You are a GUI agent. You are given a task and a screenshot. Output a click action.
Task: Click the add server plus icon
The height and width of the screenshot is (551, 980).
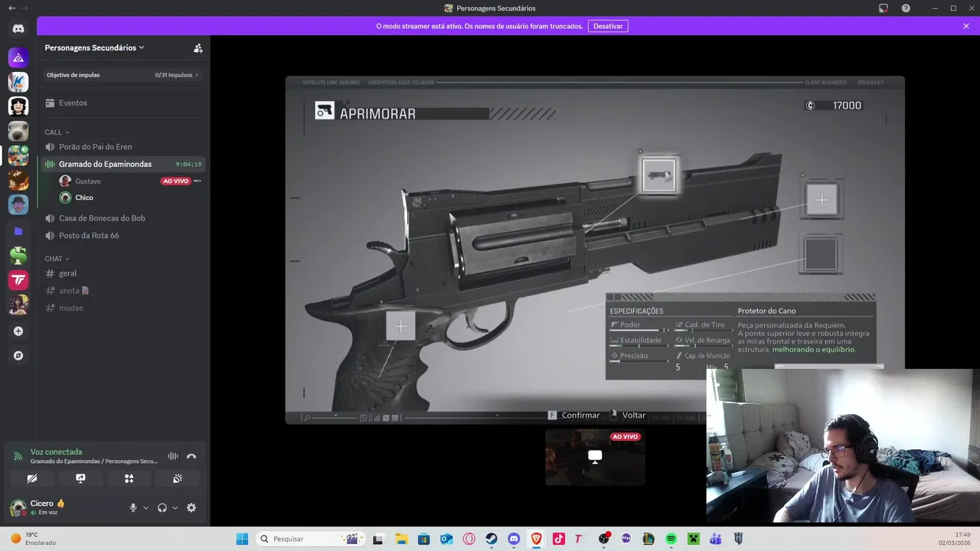point(18,331)
